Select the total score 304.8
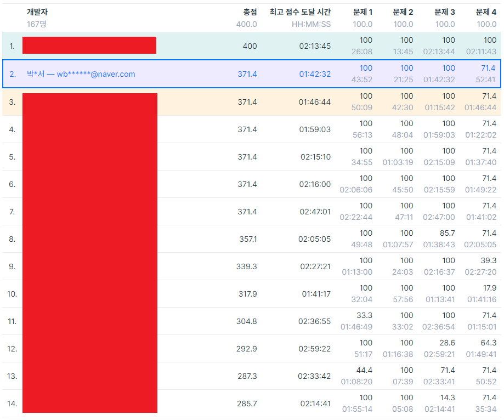Screen dimensions: 504x420 (x=247, y=321)
